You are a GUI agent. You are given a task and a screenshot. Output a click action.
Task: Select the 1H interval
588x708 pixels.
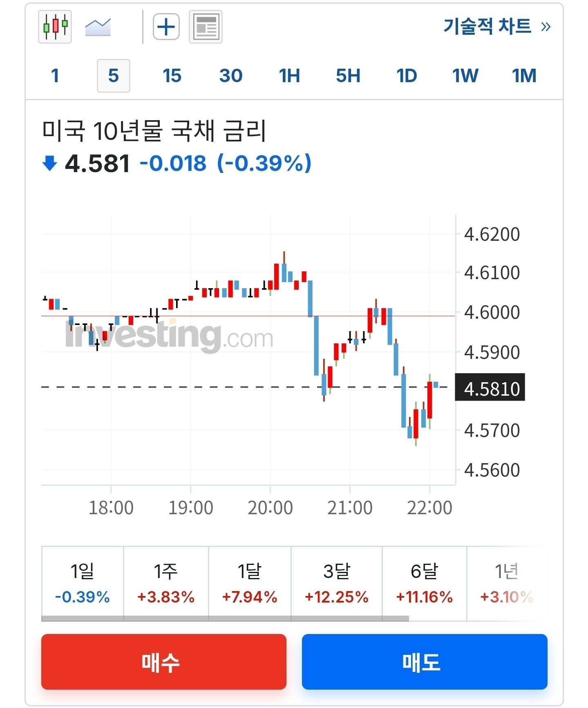tap(289, 76)
